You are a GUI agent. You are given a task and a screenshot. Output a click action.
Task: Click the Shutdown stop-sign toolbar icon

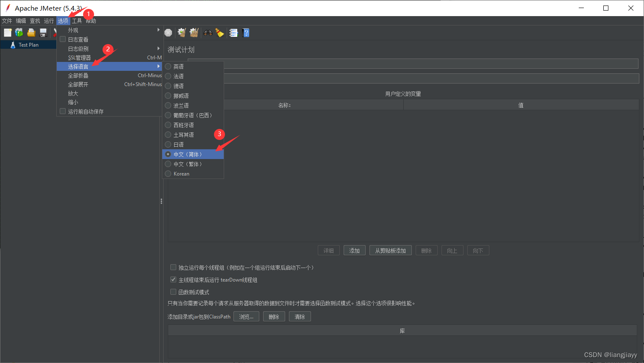[x=168, y=33]
